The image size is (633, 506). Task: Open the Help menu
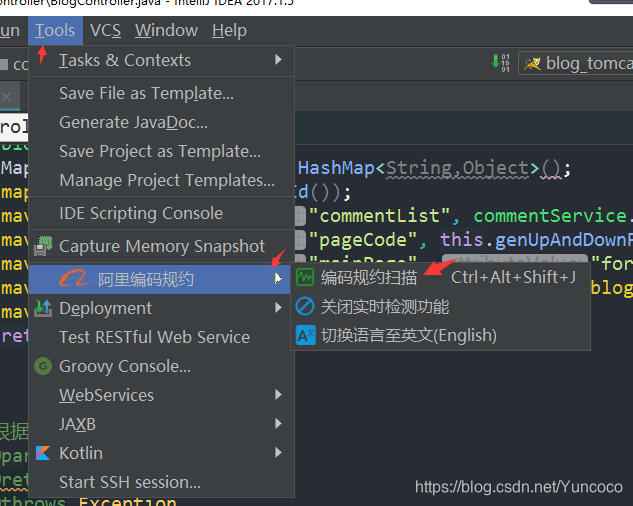229,31
